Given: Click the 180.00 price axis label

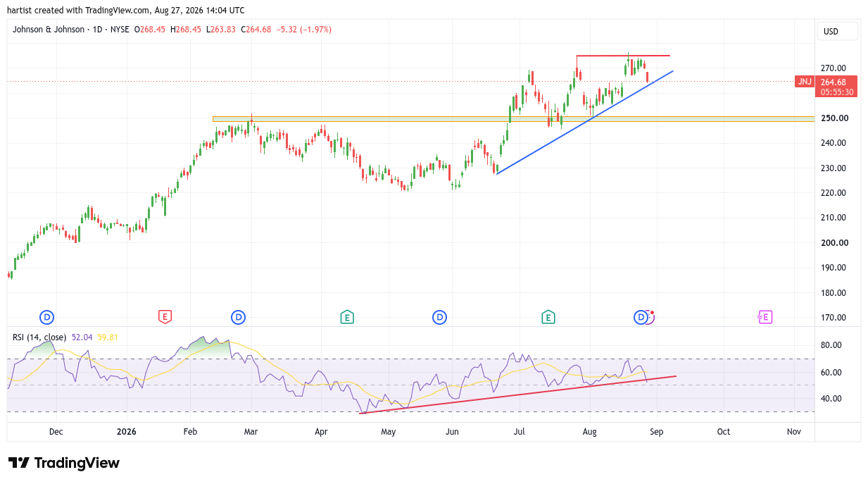Looking at the screenshot, I should click(x=834, y=293).
